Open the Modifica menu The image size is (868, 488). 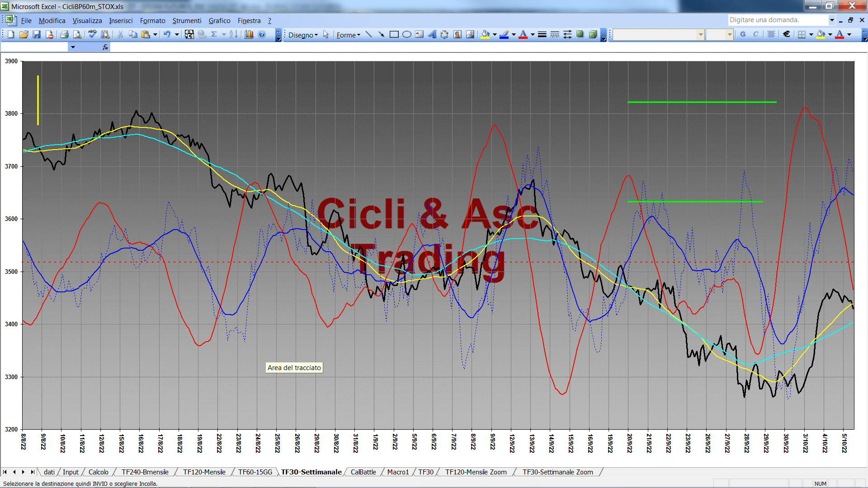52,21
